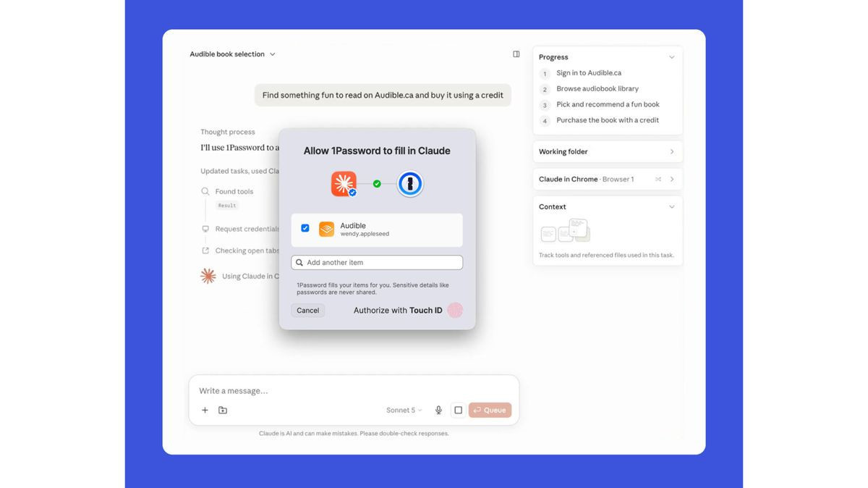The height and width of the screenshot is (488, 868).
Task: Click the Found tools search icon
Action: (205, 192)
